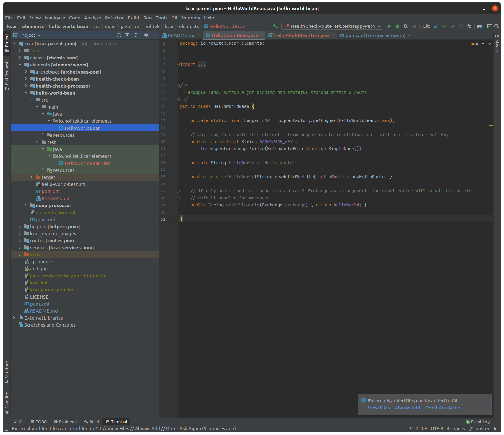Open the Analyze menu

[92, 18]
